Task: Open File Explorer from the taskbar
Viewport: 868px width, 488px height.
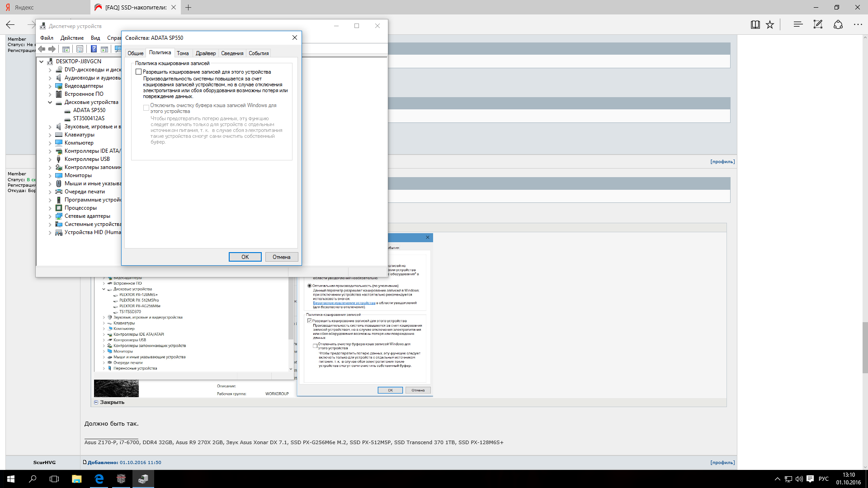Action: (x=77, y=479)
